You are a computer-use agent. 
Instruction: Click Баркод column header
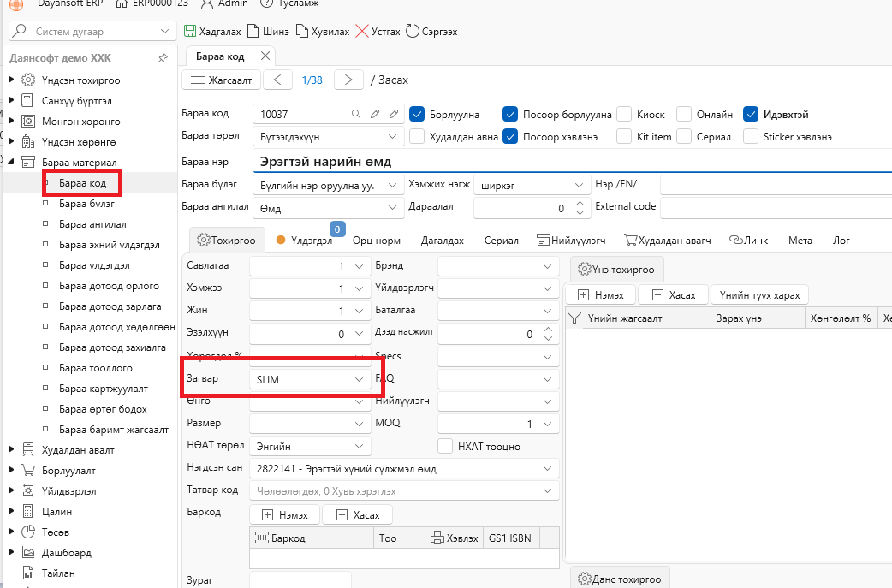click(312, 538)
